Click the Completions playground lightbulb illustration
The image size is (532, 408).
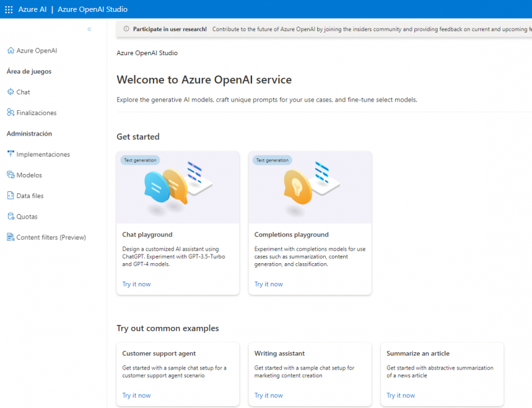click(297, 187)
